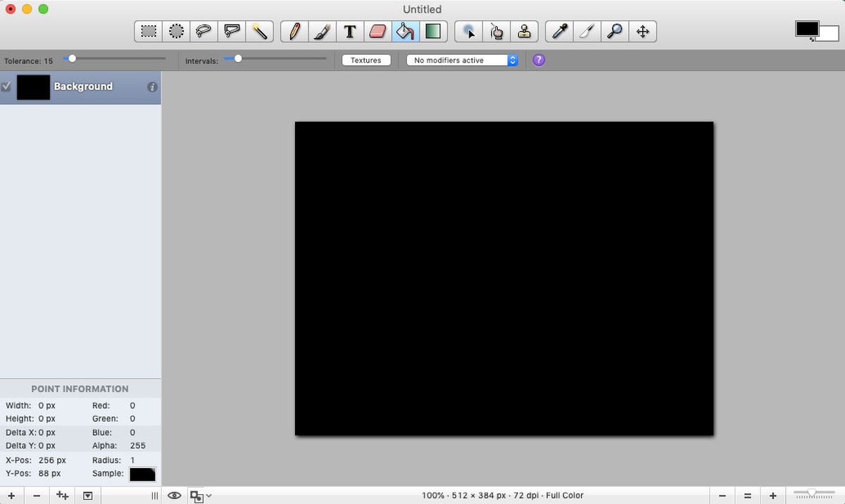Activate the Text tool

[x=349, y=32]
